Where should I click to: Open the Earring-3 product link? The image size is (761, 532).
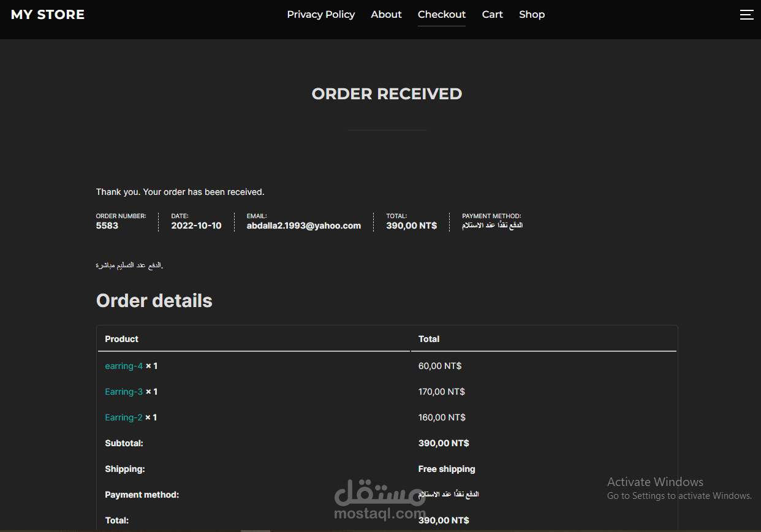pyautogui.click(x=124, y=392)
